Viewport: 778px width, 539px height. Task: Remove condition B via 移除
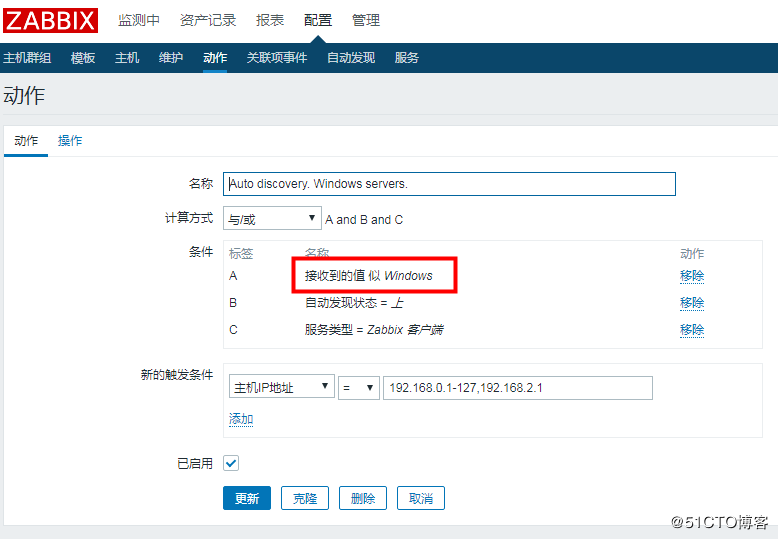[x=692, y=303]
